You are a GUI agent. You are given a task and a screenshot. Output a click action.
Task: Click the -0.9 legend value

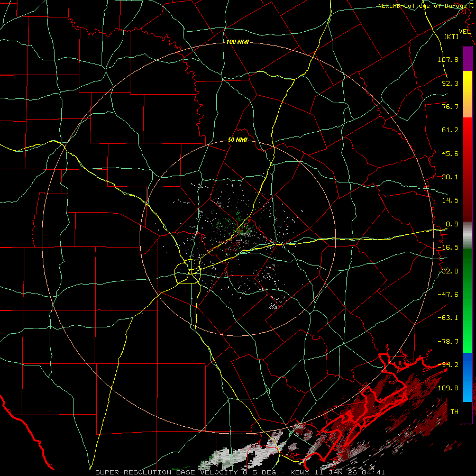point(450,224)
